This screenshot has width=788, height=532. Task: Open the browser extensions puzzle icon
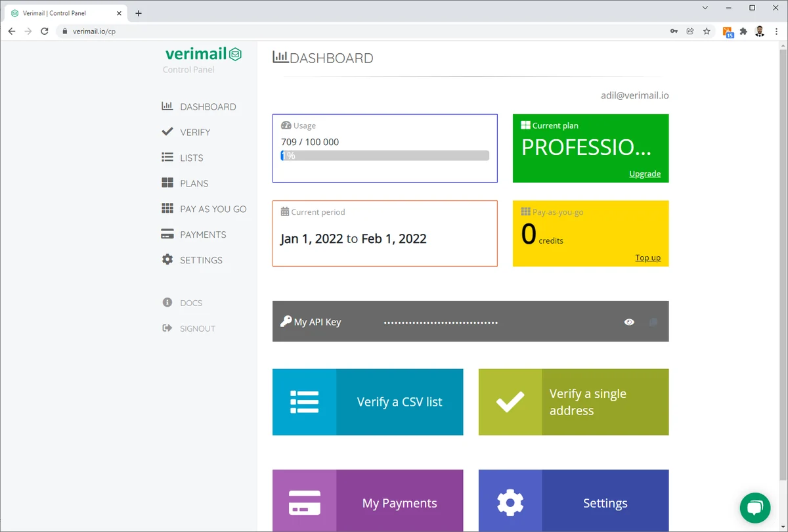pos(743,31)
